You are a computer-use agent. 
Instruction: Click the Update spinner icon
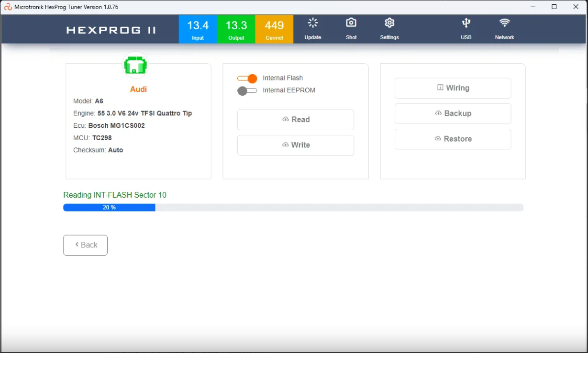point(312,23)
